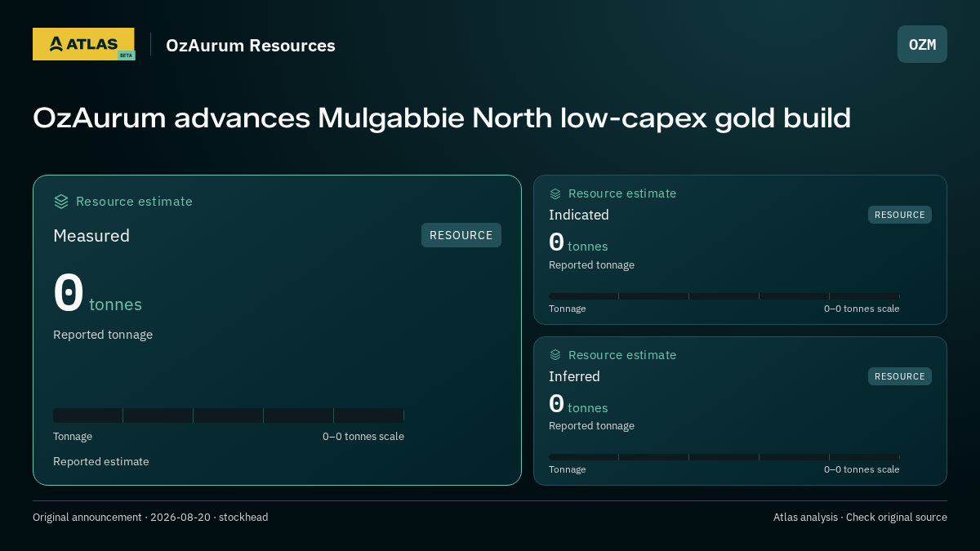This screenshot has height=551, width=980.
Task: Click the OZM ticker badge
Action: 922,44
